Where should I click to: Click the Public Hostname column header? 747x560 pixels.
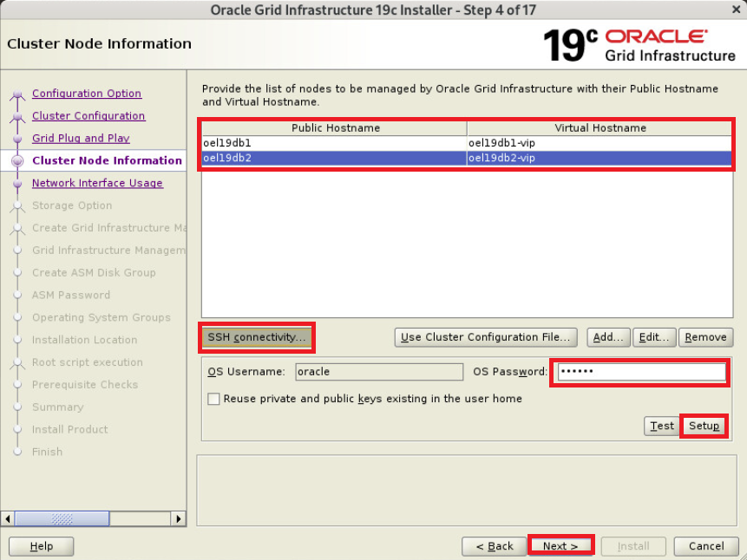pyautogui.click(x=334, y=128)
